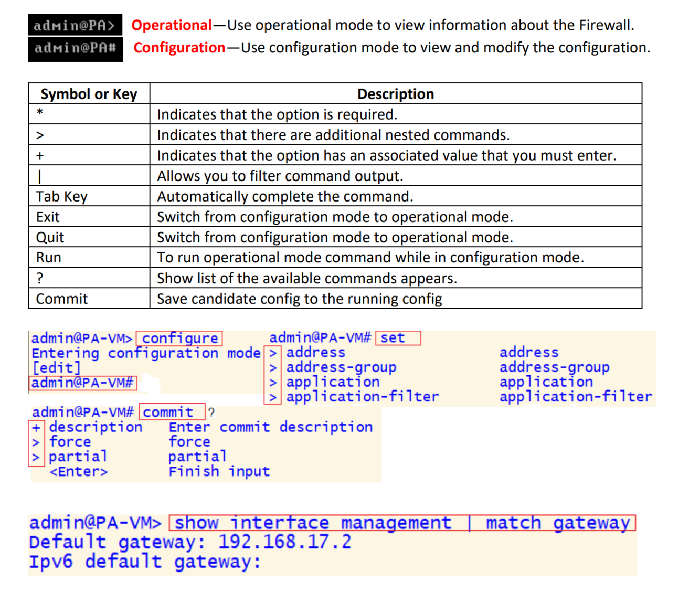The image size is (700, 592).
Task: Click 'Indicates that there are additional nested commands.'
Action: click(x=333, y=135)
